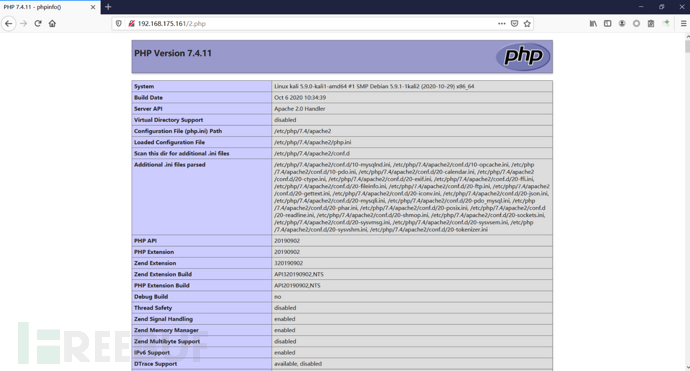Image resolution: width=690 pixels, height=371 pixels.
Task: Close the phpinfo tab
Action: point(93,7)
